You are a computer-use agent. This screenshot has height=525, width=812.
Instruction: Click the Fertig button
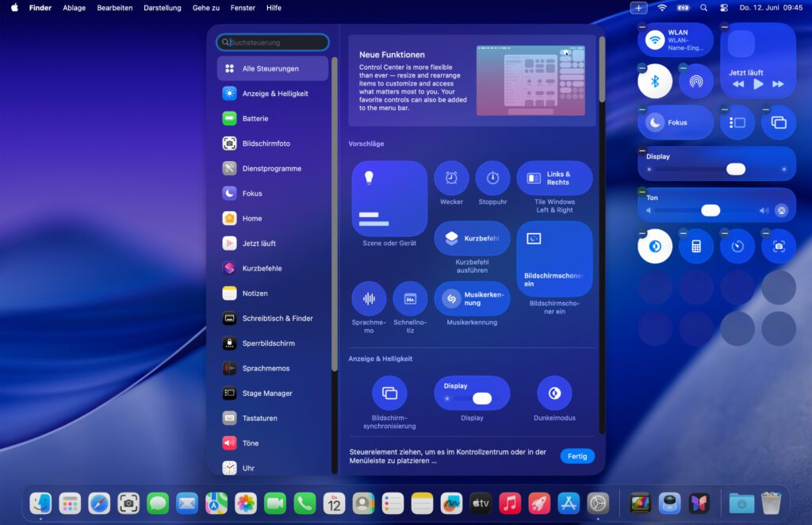[x=577, y=456]
